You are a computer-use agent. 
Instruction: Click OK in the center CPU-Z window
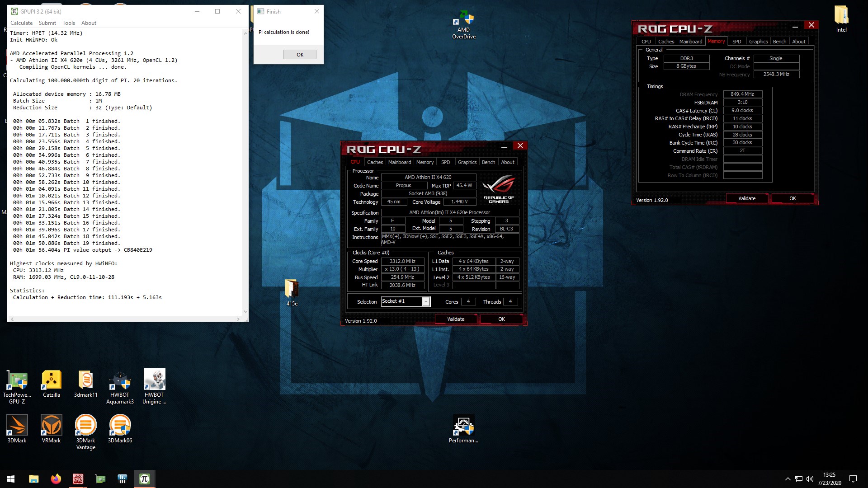(501, 319)
